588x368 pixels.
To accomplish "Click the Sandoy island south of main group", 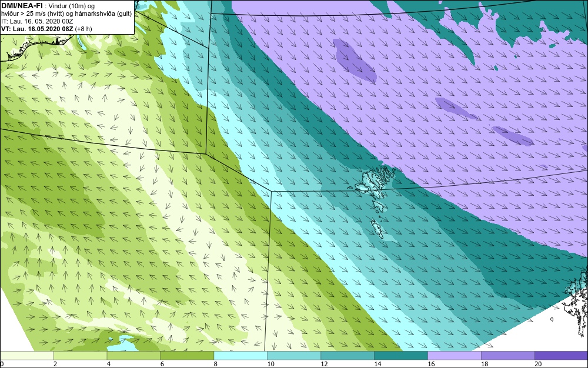I will tap(379, 206).
